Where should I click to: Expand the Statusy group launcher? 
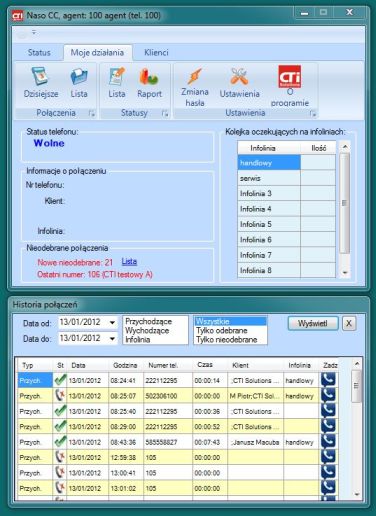[165, 113]
